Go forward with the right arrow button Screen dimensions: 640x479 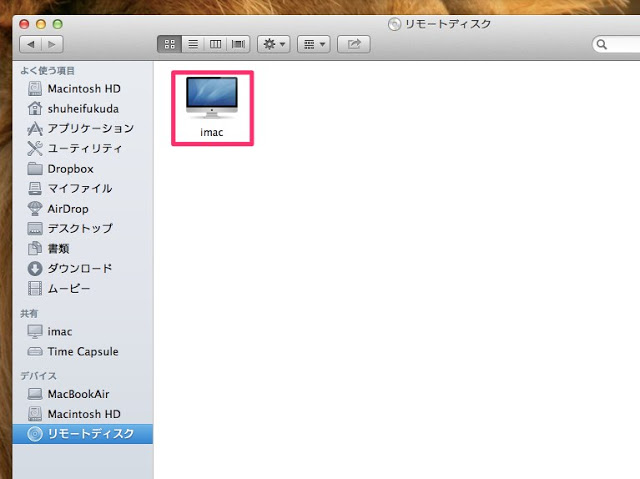pyautogui.click(x=52, y=44)
